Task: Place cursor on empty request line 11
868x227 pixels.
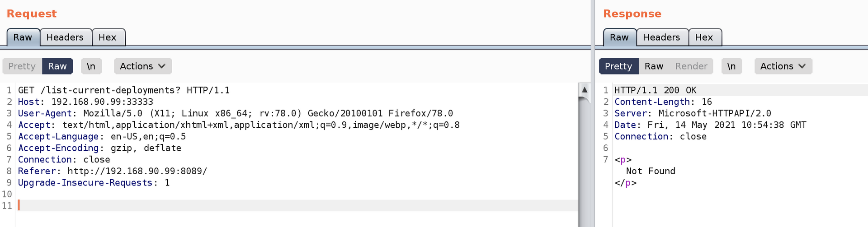Action: (297, 206)
